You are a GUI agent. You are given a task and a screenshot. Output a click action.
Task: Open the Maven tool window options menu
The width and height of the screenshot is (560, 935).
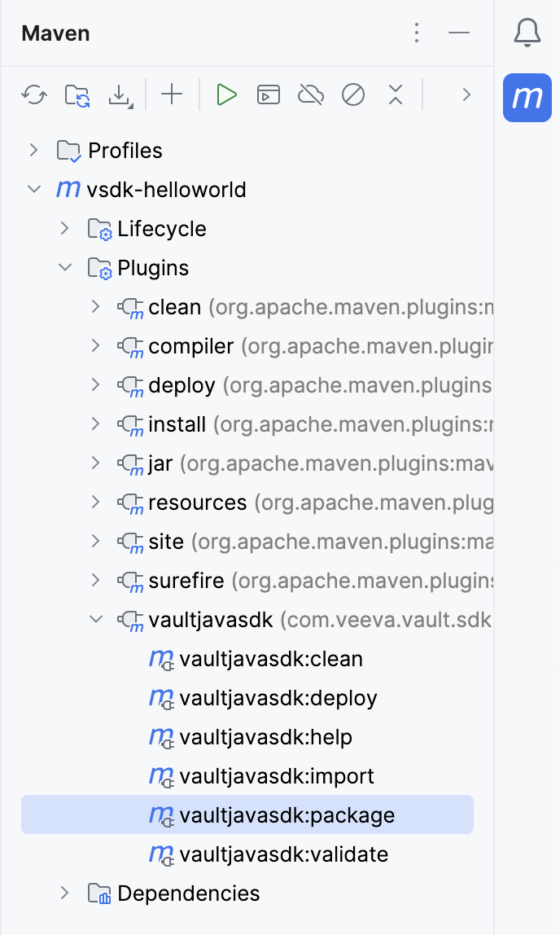(416, 33)
